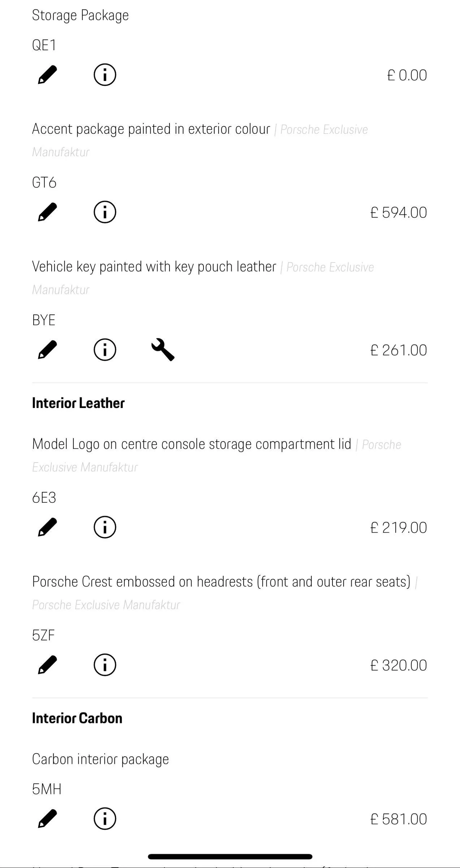Edit 5ZF Porsche Crest headrests option
Image resolution: width=460 pixels, height=868 pixels.
pos(48,665)
